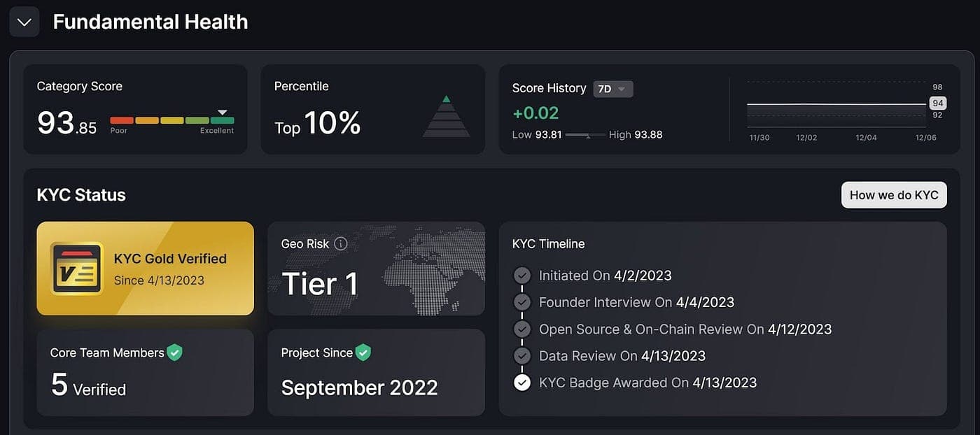Image resolution: width=980 pixels, height=435 pixels.
Task: Click the Initiated On timeline checkmark
Action: (522, 276)
